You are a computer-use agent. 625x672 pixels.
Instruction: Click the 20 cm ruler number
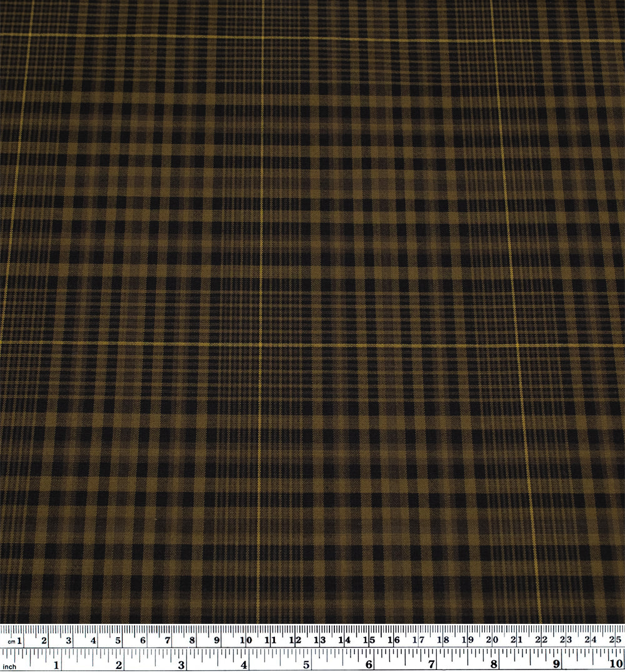pos(492,640)
